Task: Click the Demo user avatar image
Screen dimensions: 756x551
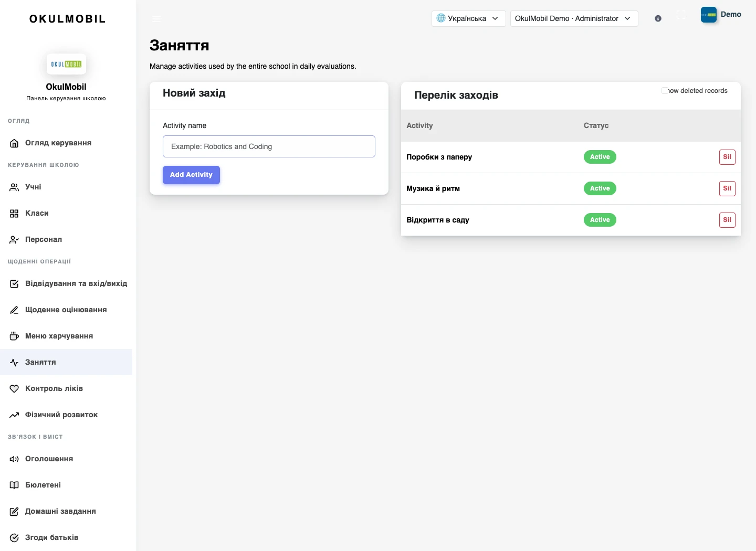Action: 709,15
